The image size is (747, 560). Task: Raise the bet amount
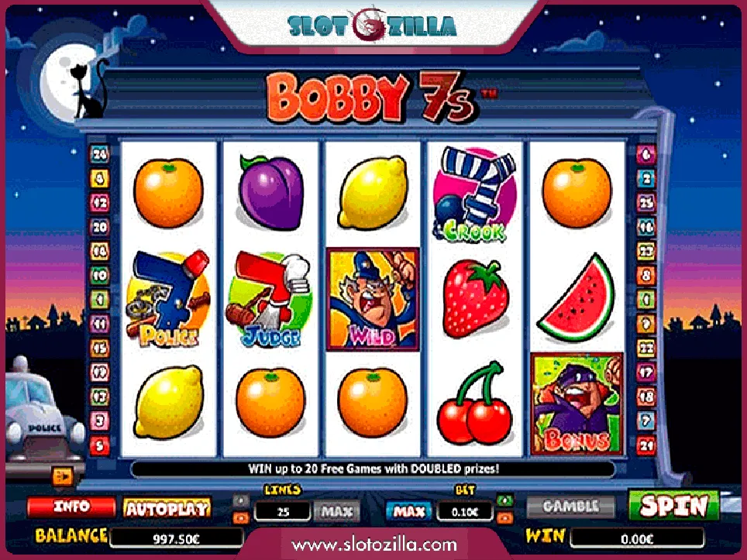(x=505, y=500)
